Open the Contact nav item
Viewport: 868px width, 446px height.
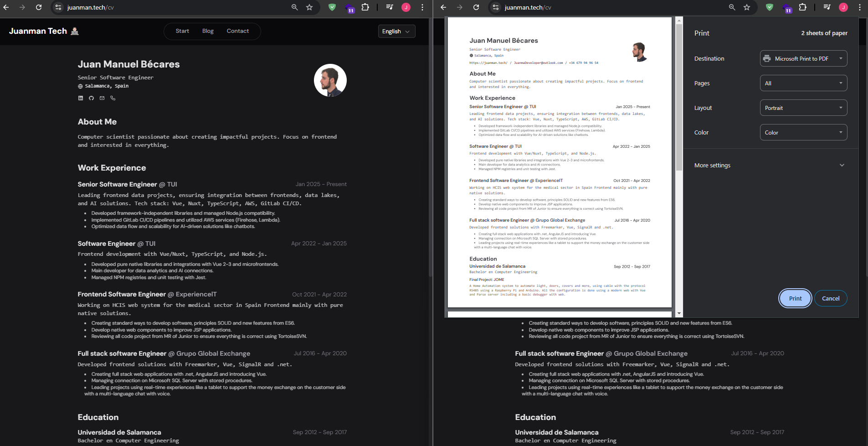pyautogui.click(x=238, y=31)
